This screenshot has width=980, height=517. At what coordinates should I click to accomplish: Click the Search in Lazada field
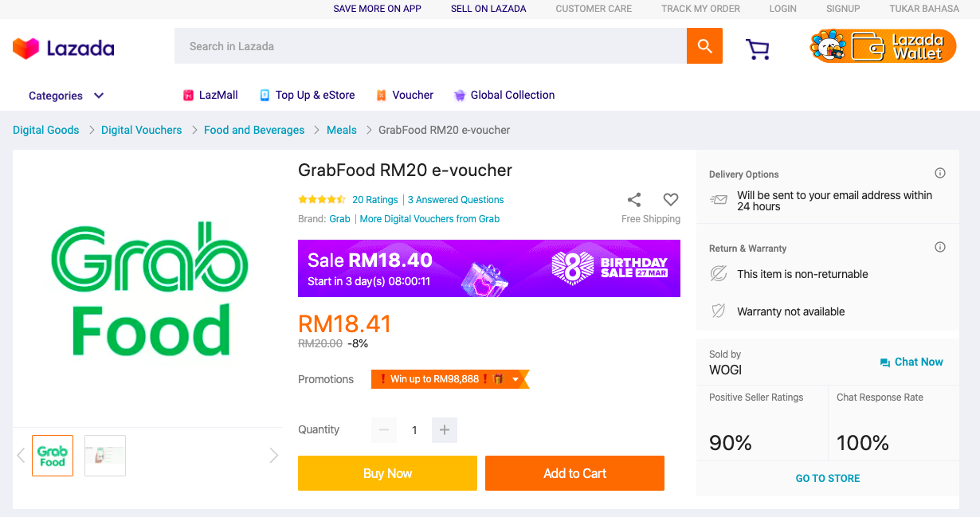pyautogui.click(x=430, y=46)
